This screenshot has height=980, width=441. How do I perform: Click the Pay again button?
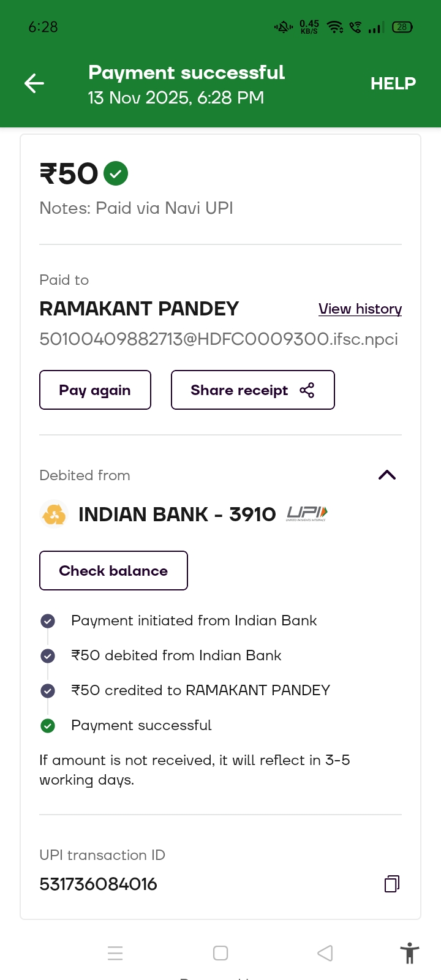pyautogui.click(x=95, y=390)
